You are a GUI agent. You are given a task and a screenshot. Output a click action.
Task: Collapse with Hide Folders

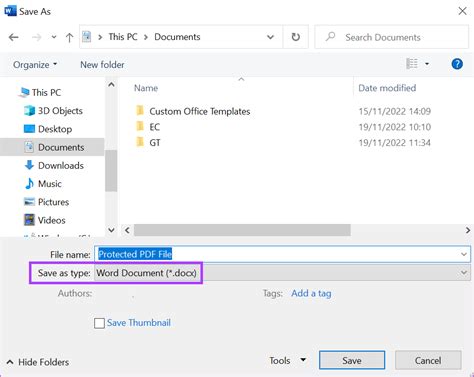(38, 362)
